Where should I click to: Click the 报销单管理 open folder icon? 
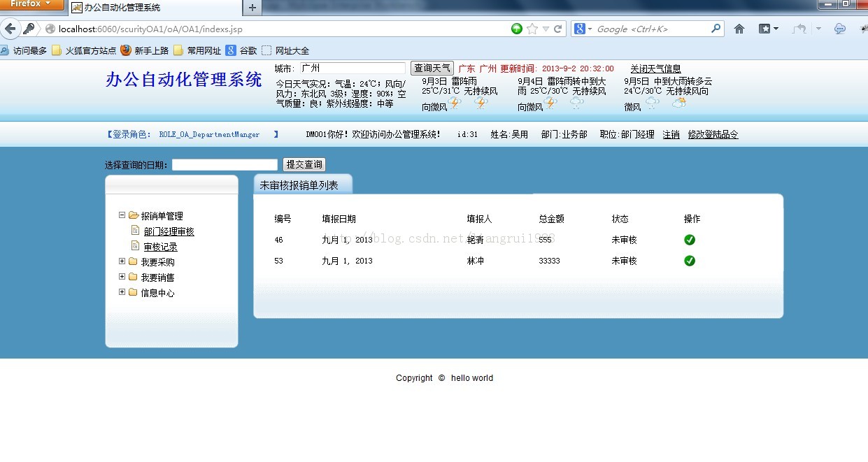[133, 215]
